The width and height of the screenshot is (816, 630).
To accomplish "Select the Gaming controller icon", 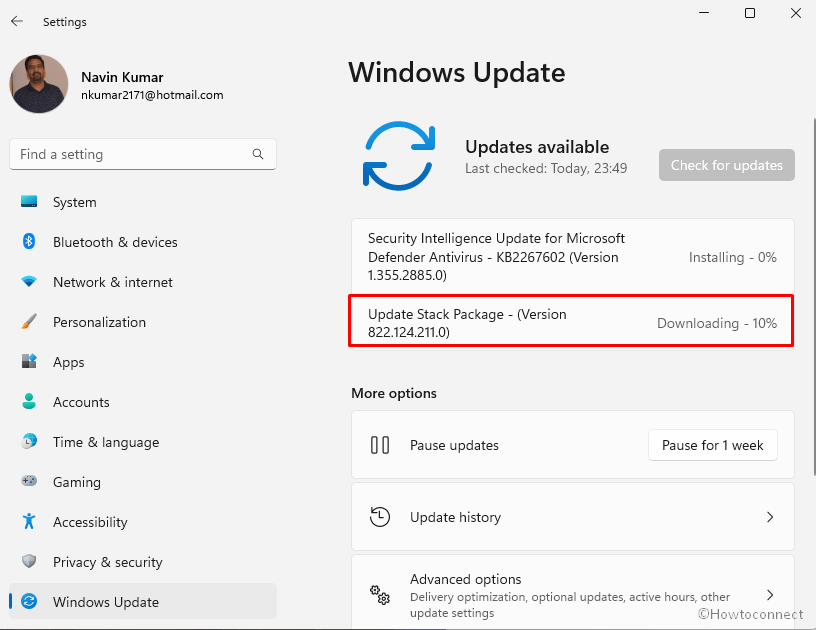I will tap(31, 482).
